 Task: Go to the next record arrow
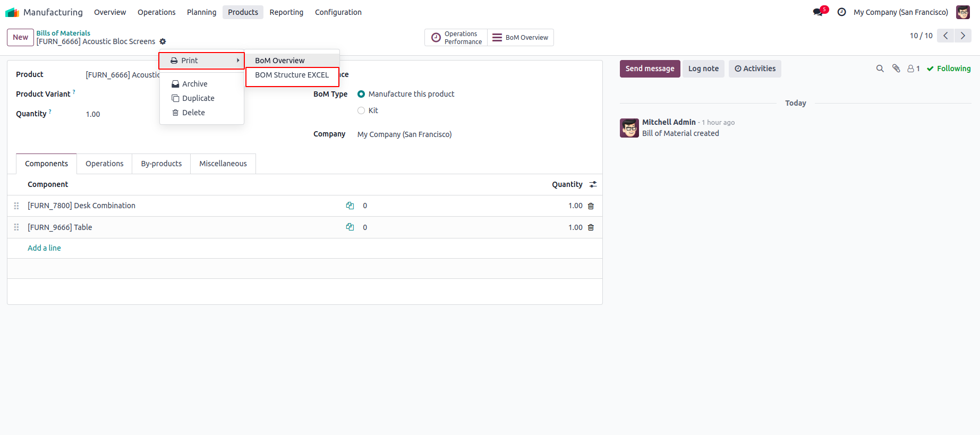tap(963, 36)
